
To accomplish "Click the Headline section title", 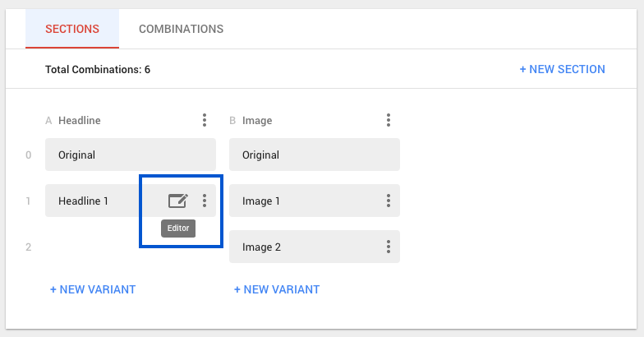I will [79, 121].
